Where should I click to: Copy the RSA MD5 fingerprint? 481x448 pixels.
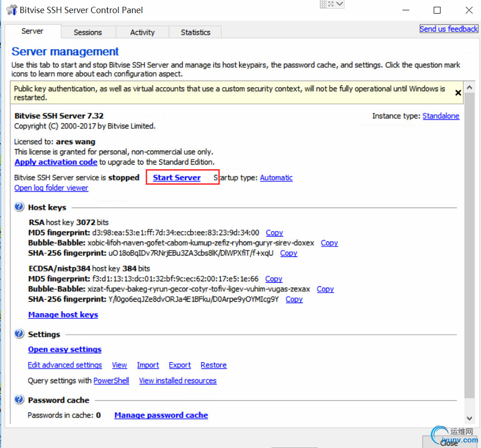(x=274, y=233)
